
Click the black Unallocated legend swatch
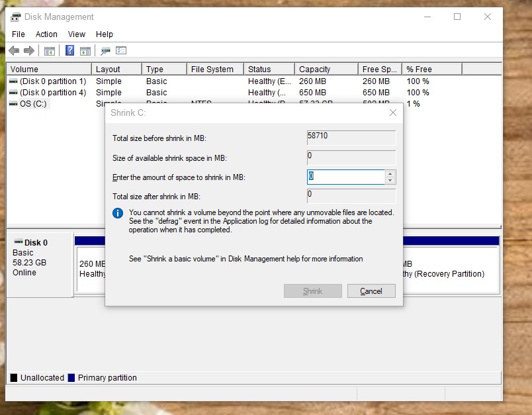point(14,378)
